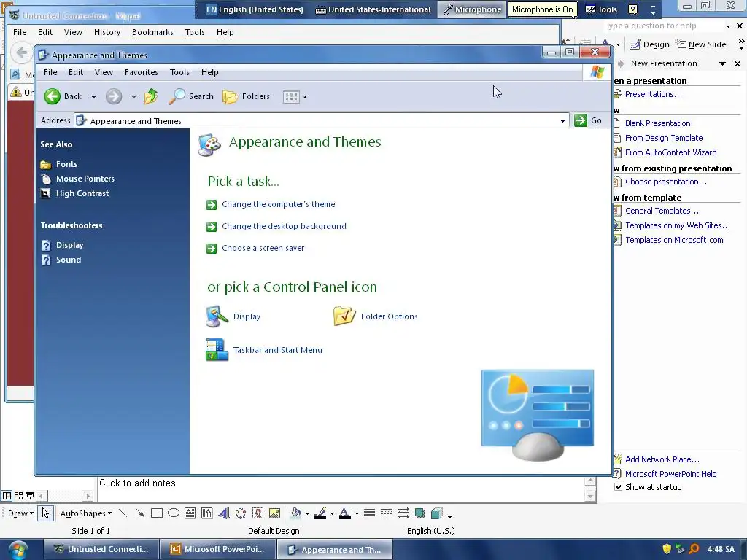Insert Picture from Drawing toolbar
This screenshot has height=560, width=747.
coord(274,513)
